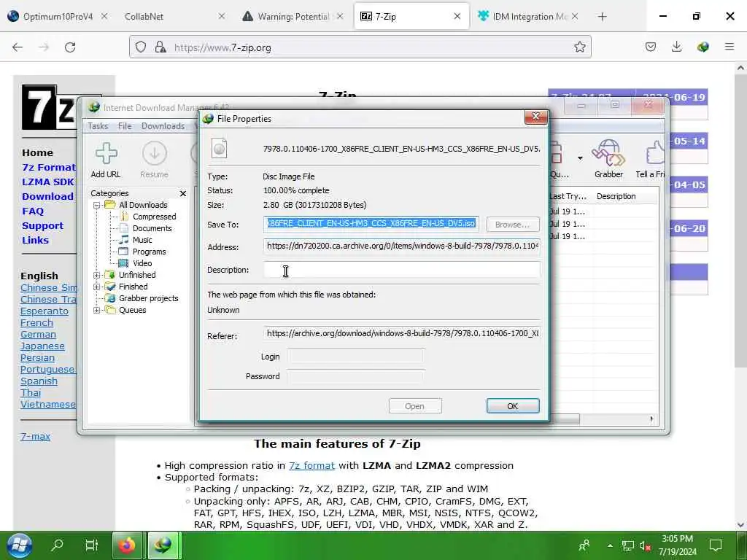Viewport: 747px width, 560px height.
Task: Open the Windows Start orb
Action: click(x=20, y=545)
